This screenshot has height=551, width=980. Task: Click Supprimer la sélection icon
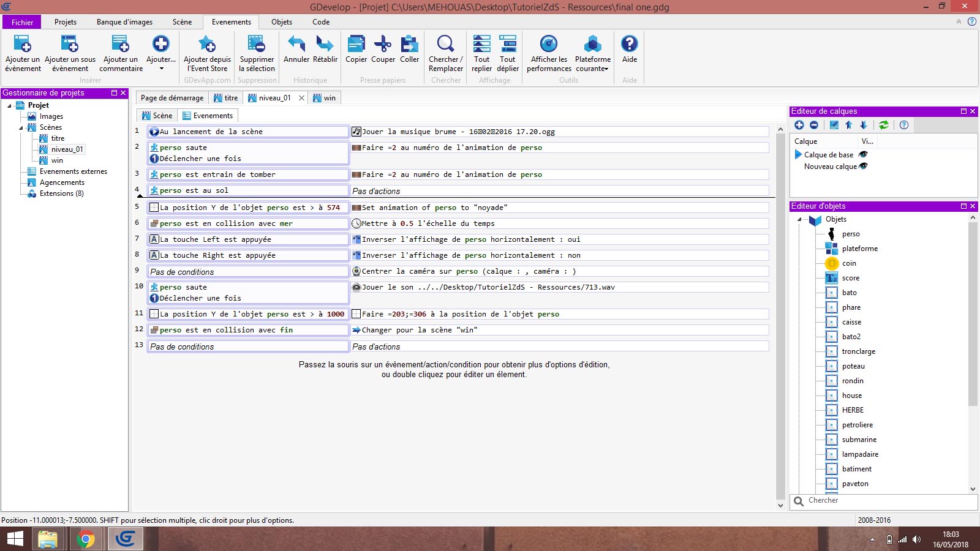257,45
